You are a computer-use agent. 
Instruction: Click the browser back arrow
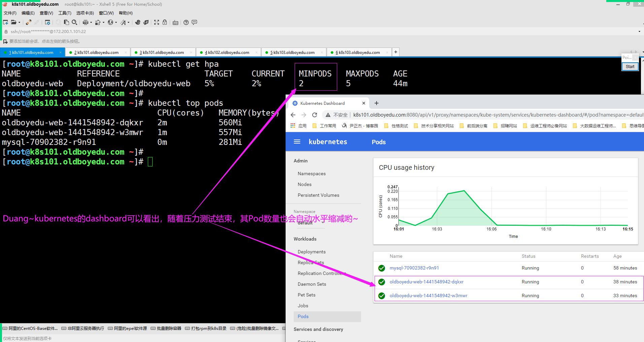(x=293, y=115)
